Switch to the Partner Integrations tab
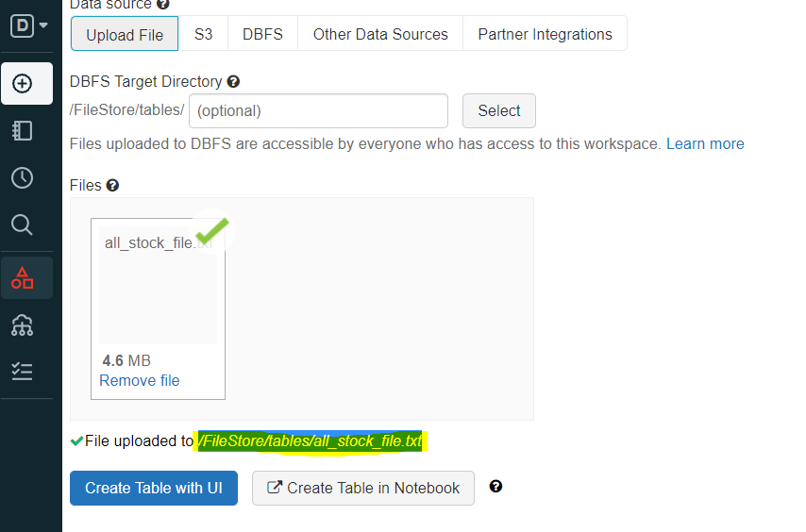Viewport: 806px width, 532px height. pos(545,34)
